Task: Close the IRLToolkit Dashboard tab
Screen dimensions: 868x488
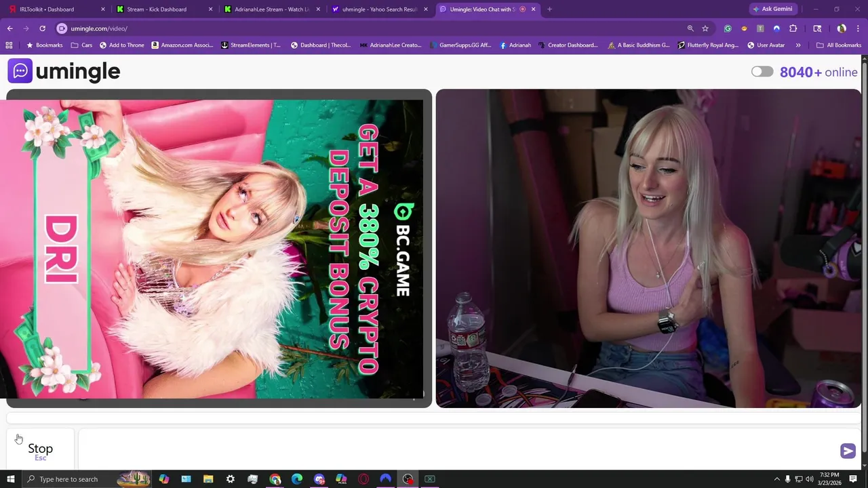Action: (103, 9)
